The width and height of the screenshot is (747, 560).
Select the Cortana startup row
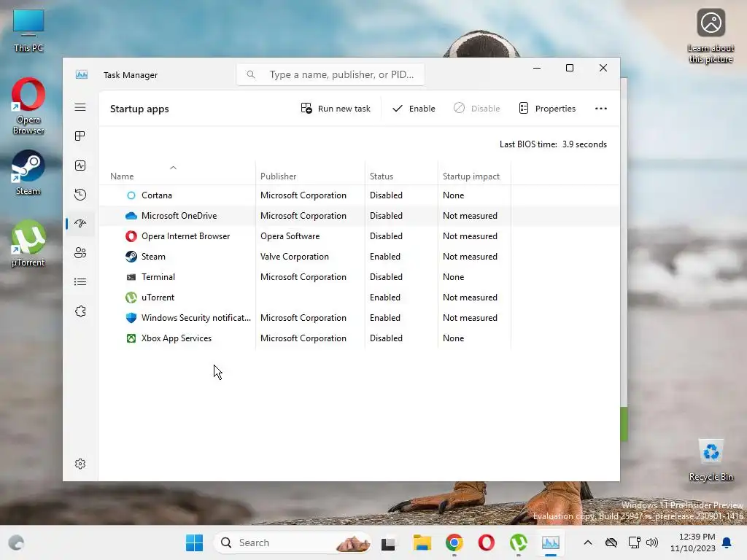click(x=359, y=195)
